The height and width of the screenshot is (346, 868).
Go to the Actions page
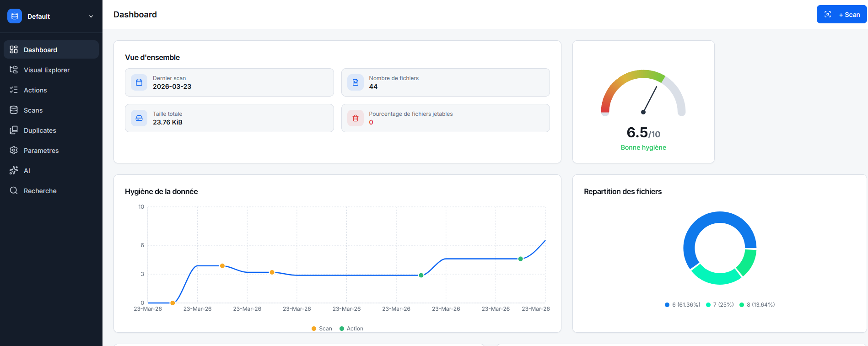pyautogui.click(x=51, y=90)
